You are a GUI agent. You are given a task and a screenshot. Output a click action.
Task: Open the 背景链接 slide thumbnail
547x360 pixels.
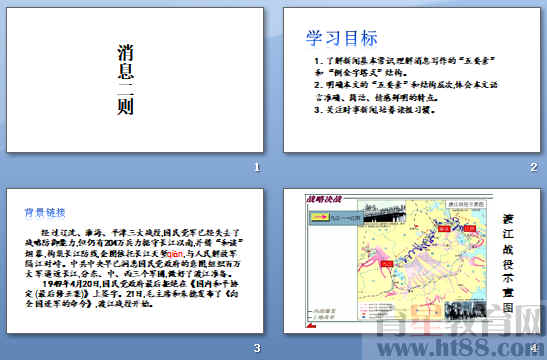coord(135,261)
